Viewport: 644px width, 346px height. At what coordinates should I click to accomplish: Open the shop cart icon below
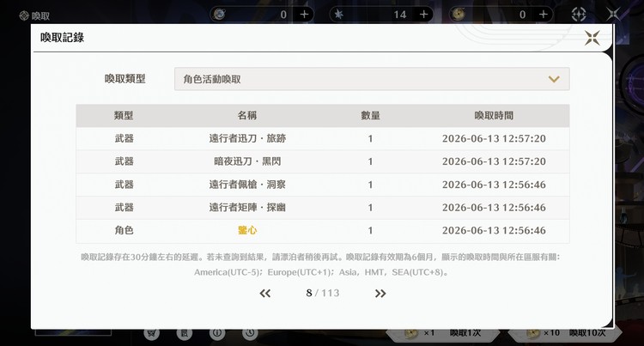(151, 333)
